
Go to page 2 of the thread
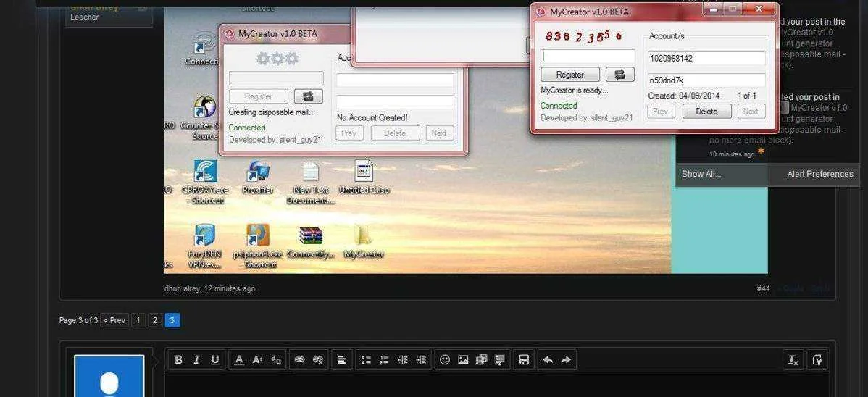155,320
